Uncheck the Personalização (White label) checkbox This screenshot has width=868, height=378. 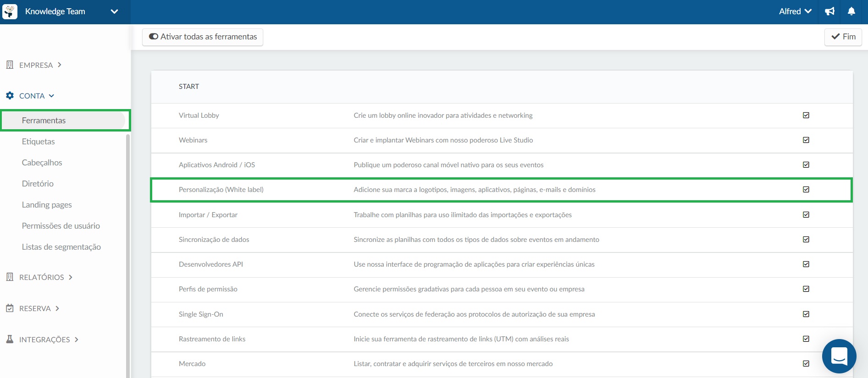(x=806, y=190)
